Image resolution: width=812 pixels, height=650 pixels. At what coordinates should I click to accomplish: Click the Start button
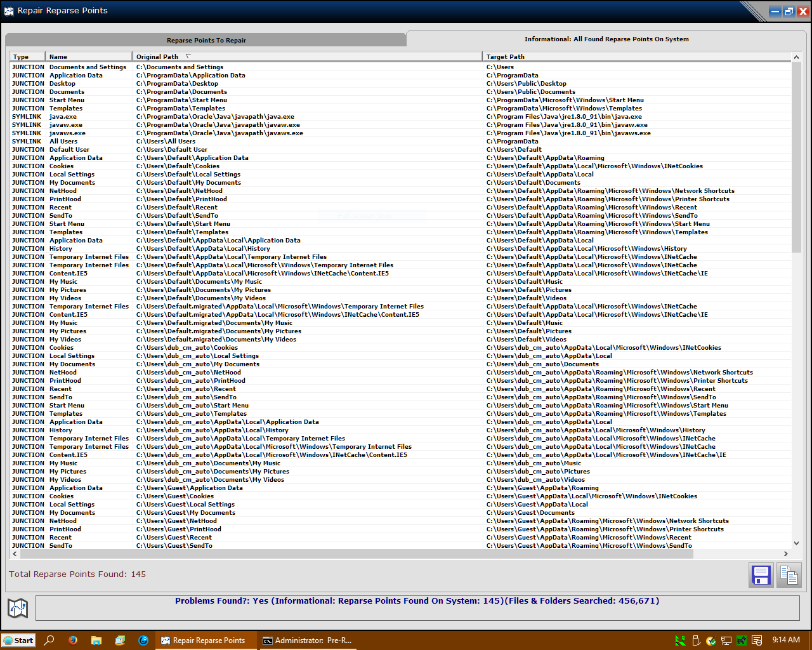18,640
